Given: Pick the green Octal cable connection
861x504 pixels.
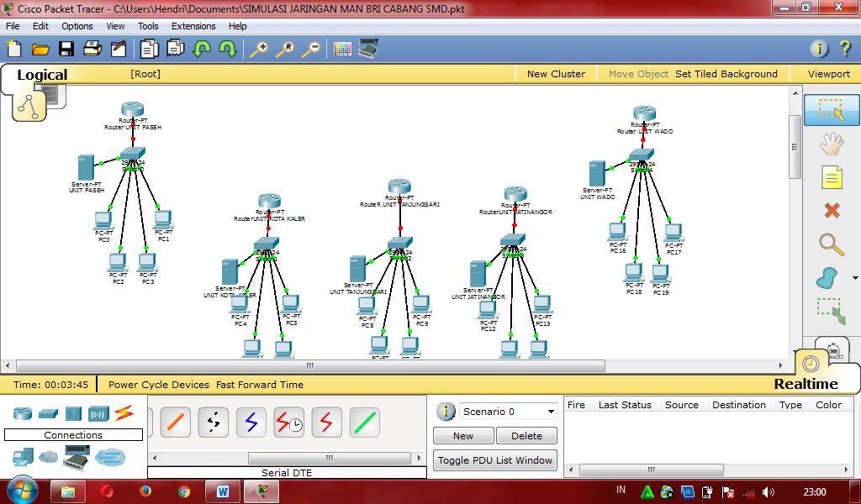Looking at the screenshot, I should tap(365, 423).
